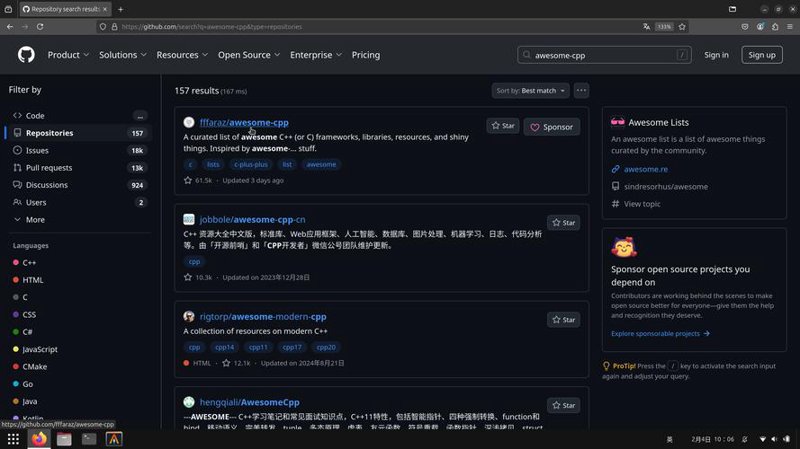Click View topic link
Image resolution: width=800 pixels, height=449 pixels.
pos(642,204)
